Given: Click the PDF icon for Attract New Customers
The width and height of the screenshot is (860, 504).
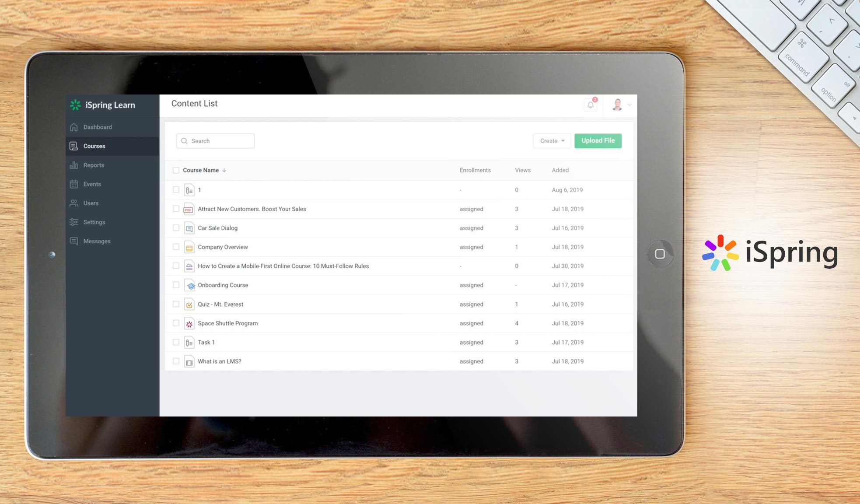Looking at the screenshot, I should coord(189,209).
